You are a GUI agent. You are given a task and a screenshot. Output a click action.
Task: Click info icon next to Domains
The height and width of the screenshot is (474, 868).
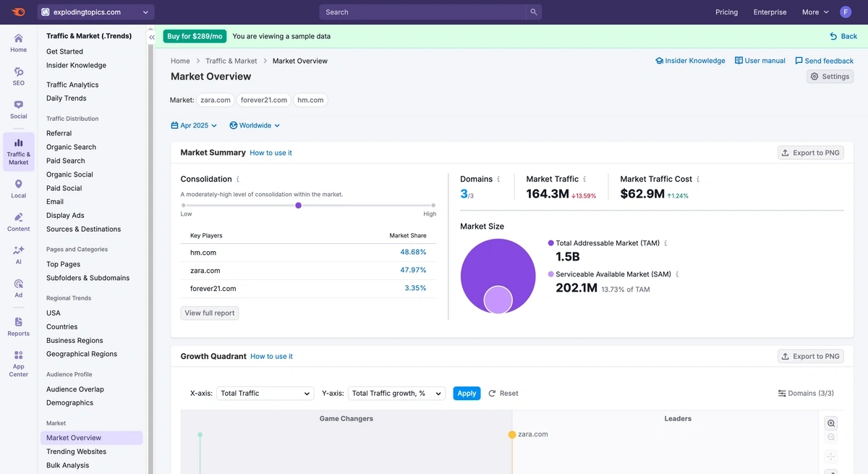point(498,179)
